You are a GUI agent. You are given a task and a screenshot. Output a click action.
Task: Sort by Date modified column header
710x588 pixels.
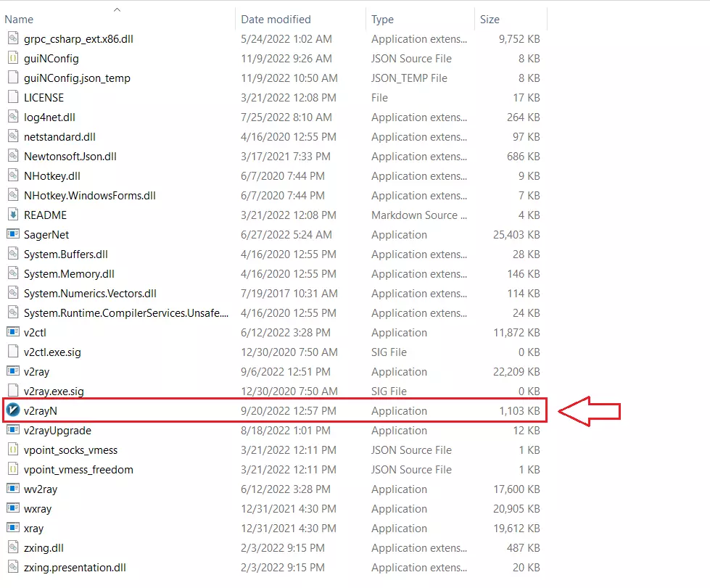[276, 20]
